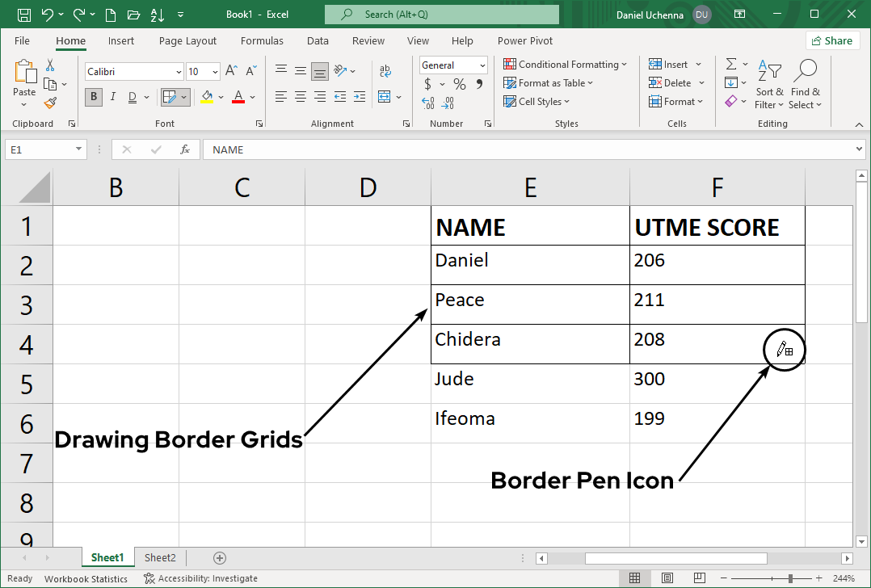Image resolution: width=871 pixels, height=588 pixels.
Task: Open the Fill Color bucket icon
Action: click(x=207, y=97)
